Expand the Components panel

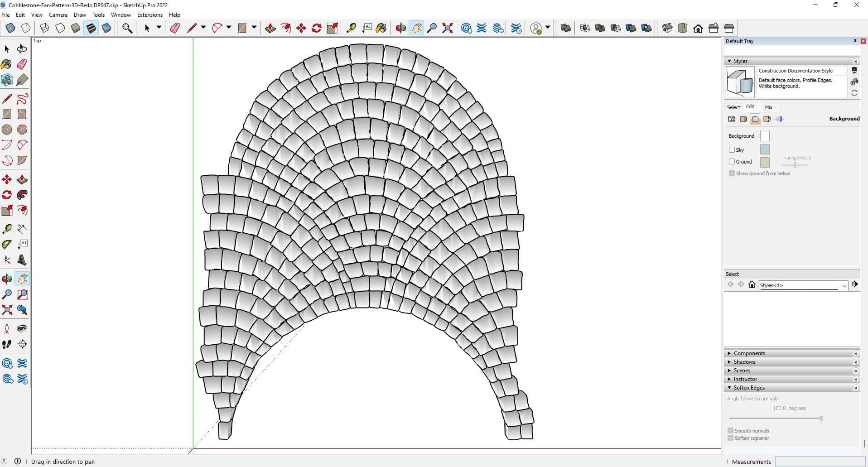click(x=749, y=353)
